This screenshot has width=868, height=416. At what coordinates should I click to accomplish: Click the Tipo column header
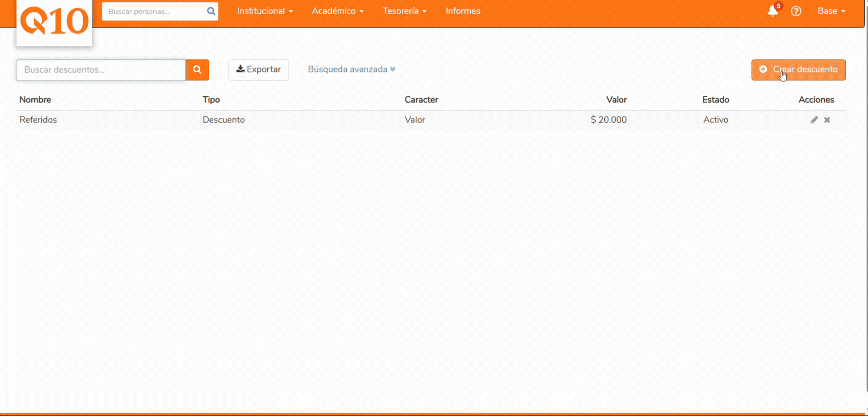[211, 99]
